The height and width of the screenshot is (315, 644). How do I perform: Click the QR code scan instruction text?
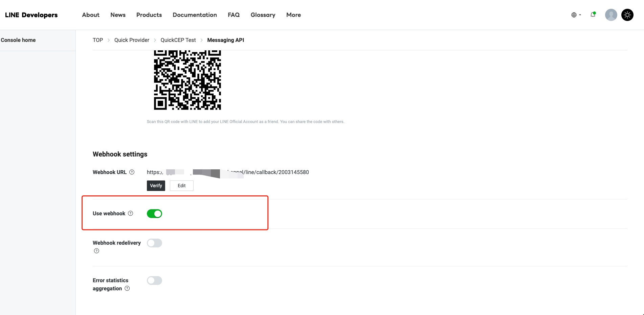pos(245,122)
